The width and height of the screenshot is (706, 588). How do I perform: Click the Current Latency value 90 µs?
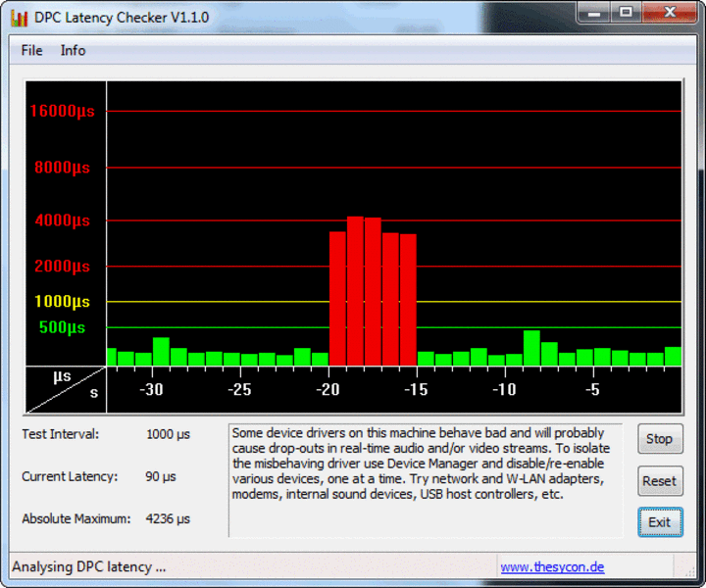(160, 476)
